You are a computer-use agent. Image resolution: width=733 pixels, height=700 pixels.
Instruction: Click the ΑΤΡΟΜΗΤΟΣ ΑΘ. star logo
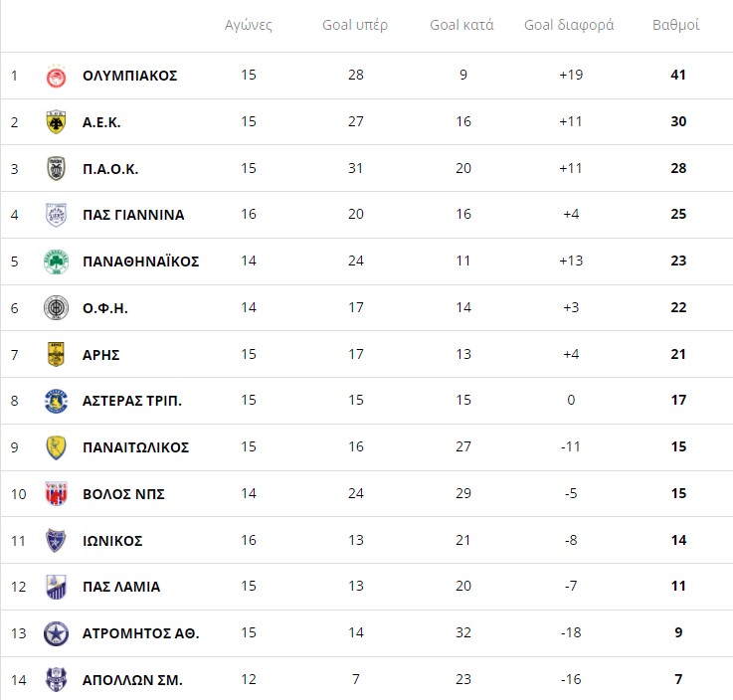57,633
